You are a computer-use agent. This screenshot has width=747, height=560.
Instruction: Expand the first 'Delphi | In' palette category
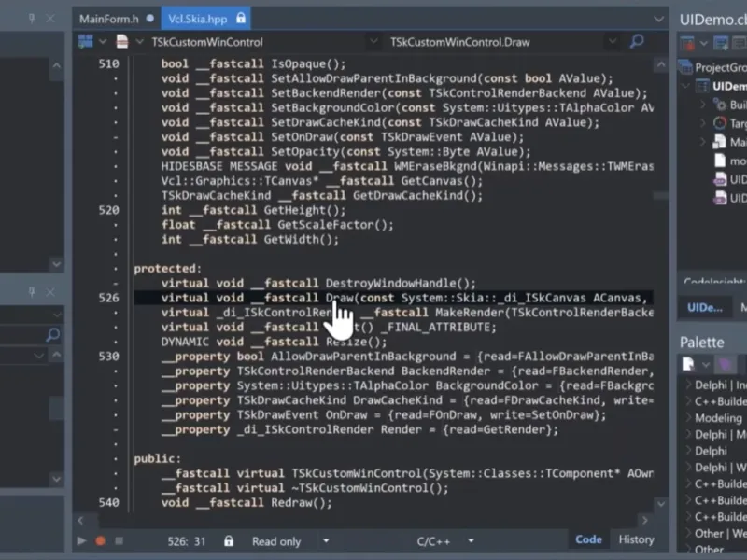[688, 385]
